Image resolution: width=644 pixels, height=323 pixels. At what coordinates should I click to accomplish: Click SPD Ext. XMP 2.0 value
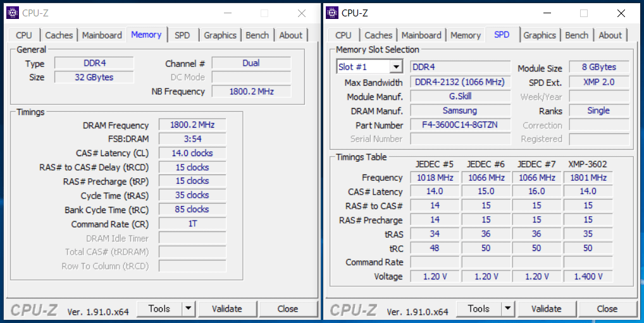[x=599, y=82]
